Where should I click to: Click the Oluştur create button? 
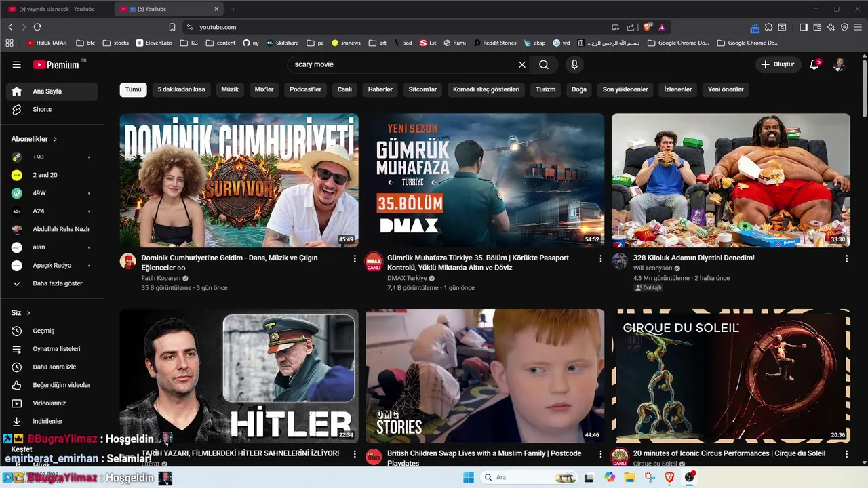777,64
